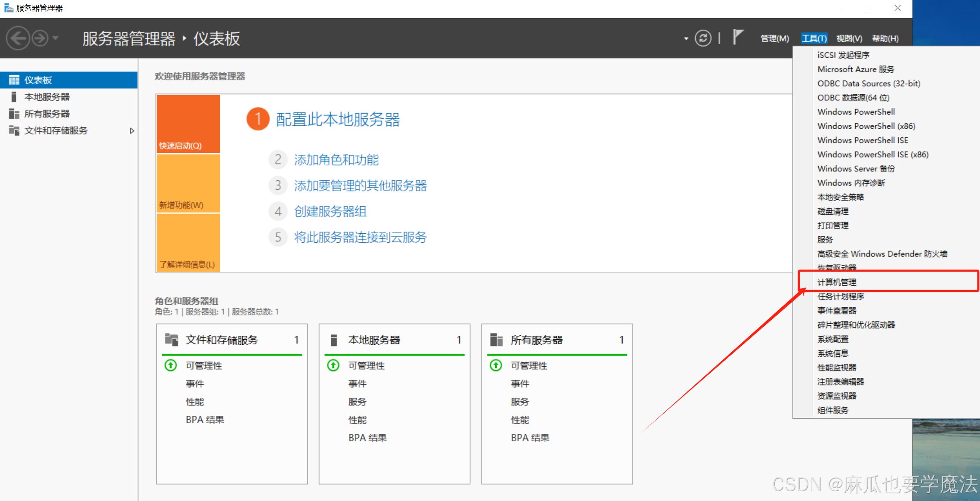
Task: Select 所有服务器 in the left sidebar
Action: [x=47, y=114]
